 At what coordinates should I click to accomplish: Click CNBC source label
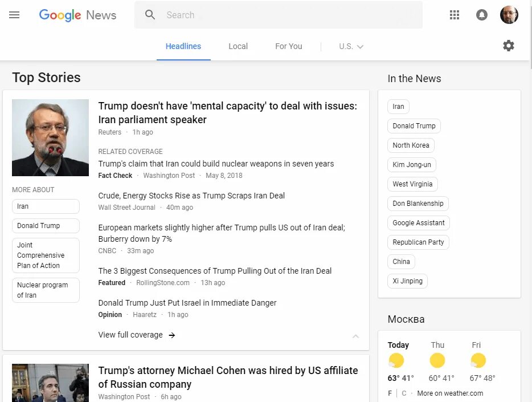(x=107, y=250)
